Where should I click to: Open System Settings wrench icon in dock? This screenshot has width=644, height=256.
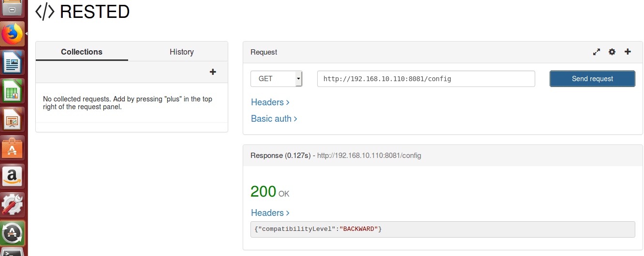pyautogui.click(x=13, y=204)
